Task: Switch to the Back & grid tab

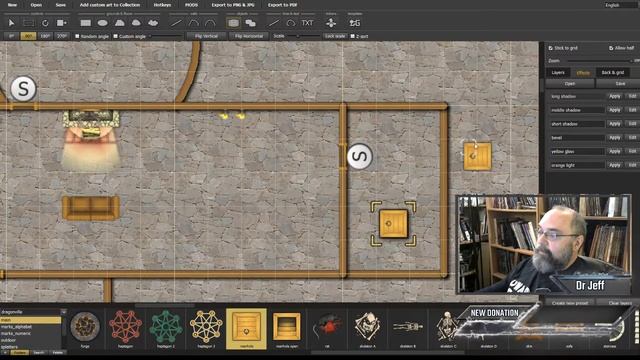Action: (613, 73)
